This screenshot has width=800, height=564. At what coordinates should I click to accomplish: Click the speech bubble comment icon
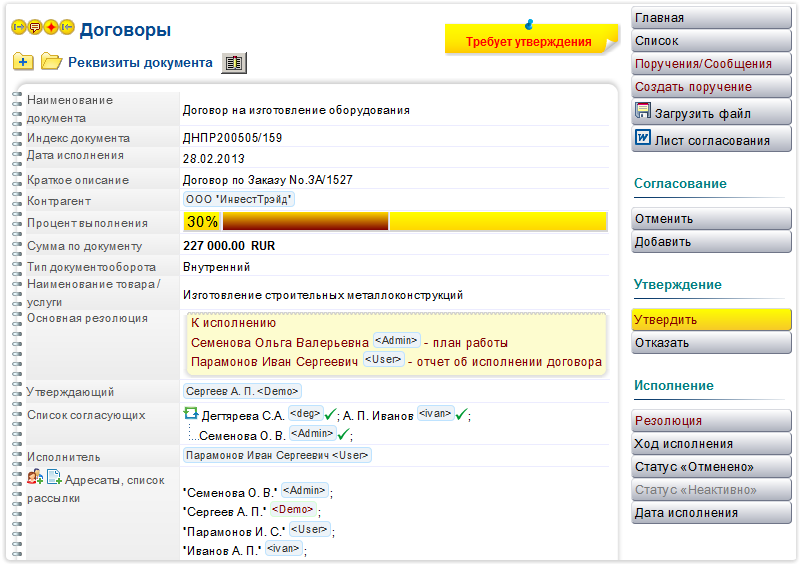35,27
